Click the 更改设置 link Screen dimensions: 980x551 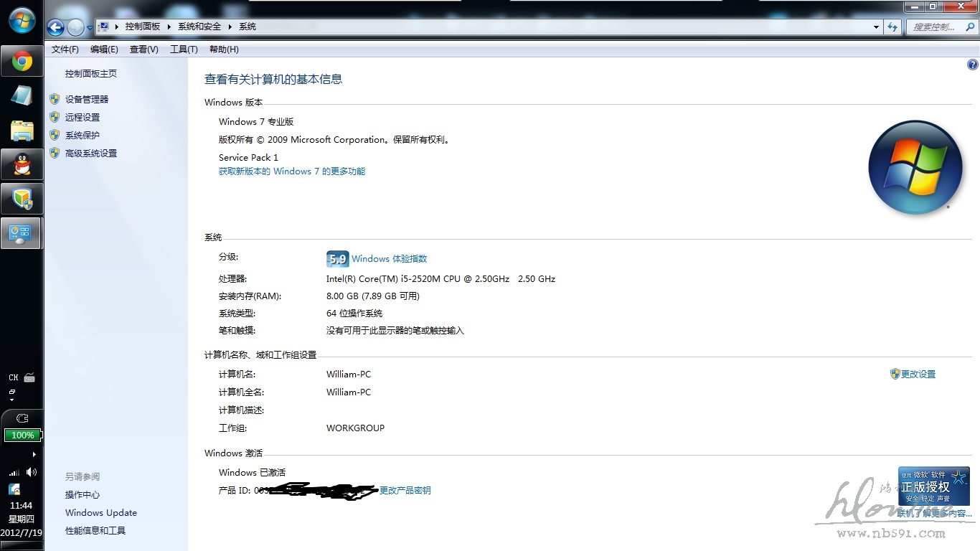point(918,375)
